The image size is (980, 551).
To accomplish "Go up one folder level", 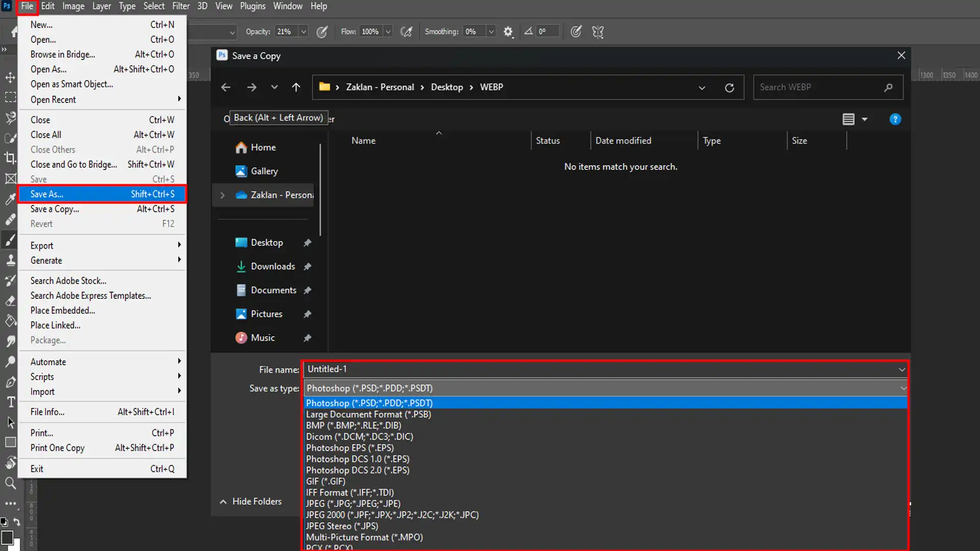I will click(x=296, y=87).
